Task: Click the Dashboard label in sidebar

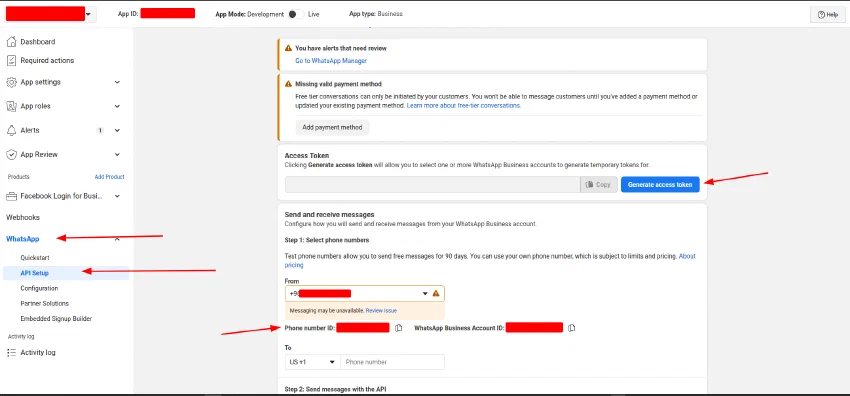Action: (x=37, y=42)
